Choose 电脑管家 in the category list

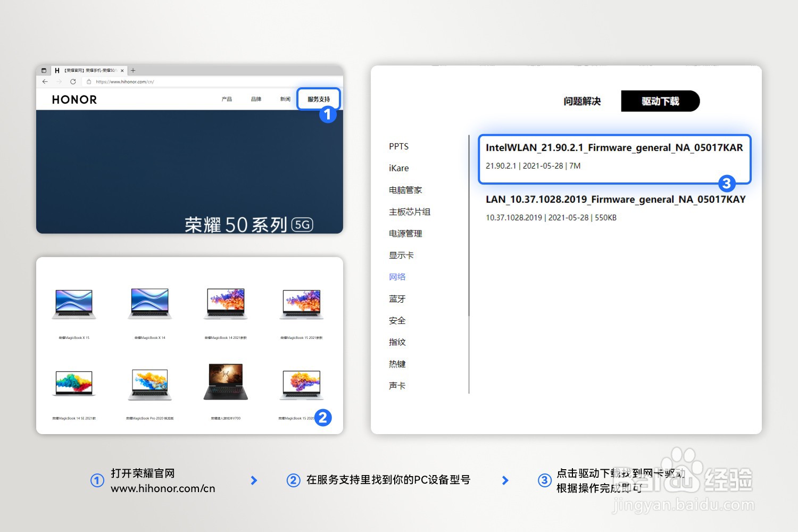pyautogui.click(x=405, y=190)
